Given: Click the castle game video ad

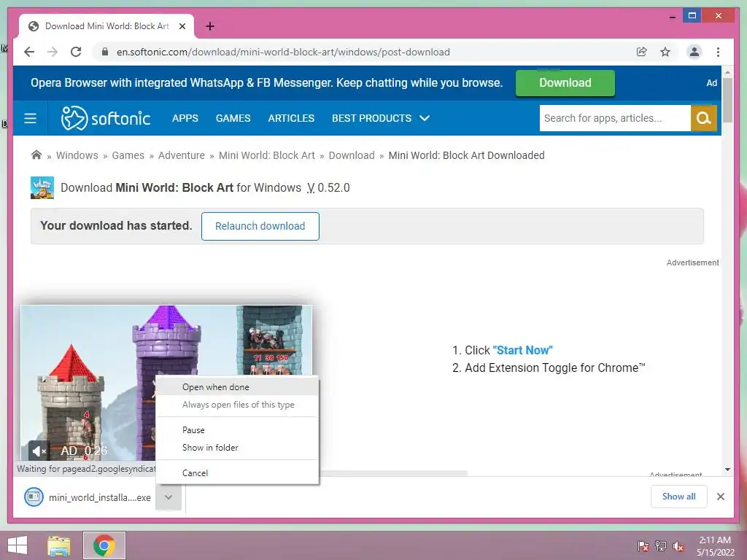Looking at the screenshot, I should [x=166, y=384].
